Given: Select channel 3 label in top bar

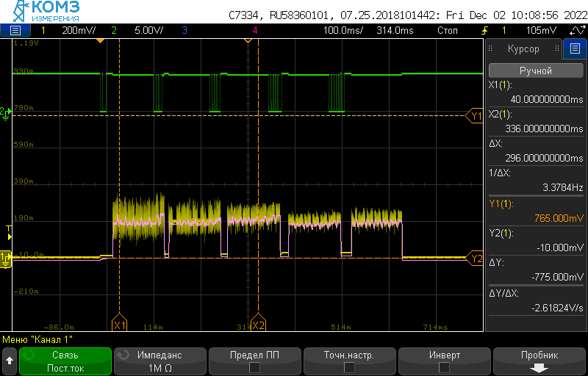Looking at the screenshot, I should [184, 30].
